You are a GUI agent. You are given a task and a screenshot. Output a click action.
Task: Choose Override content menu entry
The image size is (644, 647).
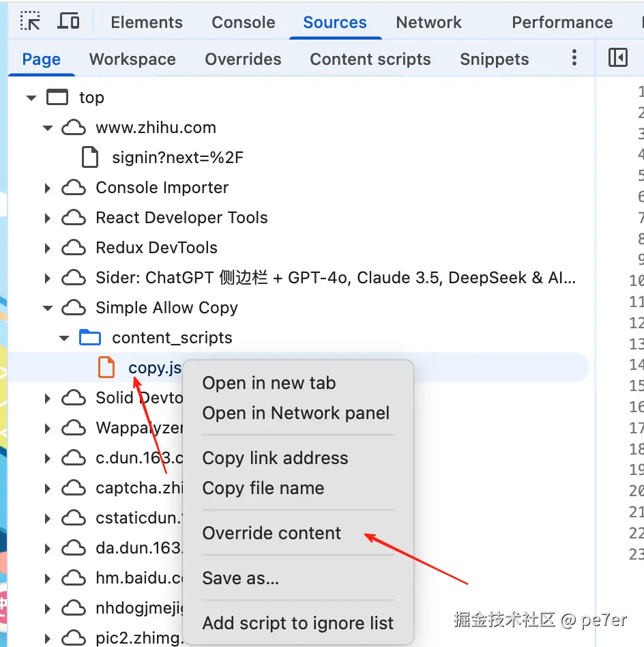pyautogui.click(x=272, y=533)
